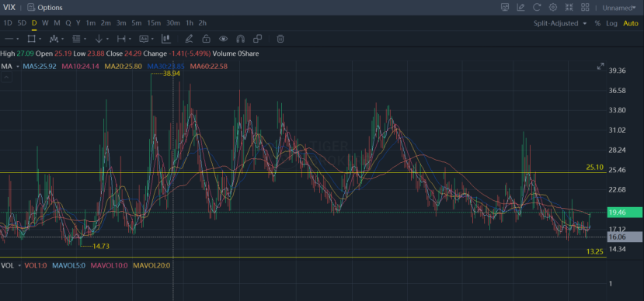Switch to Q quarterly timeframe
This screenshot has width=644, height=301.
68,23
